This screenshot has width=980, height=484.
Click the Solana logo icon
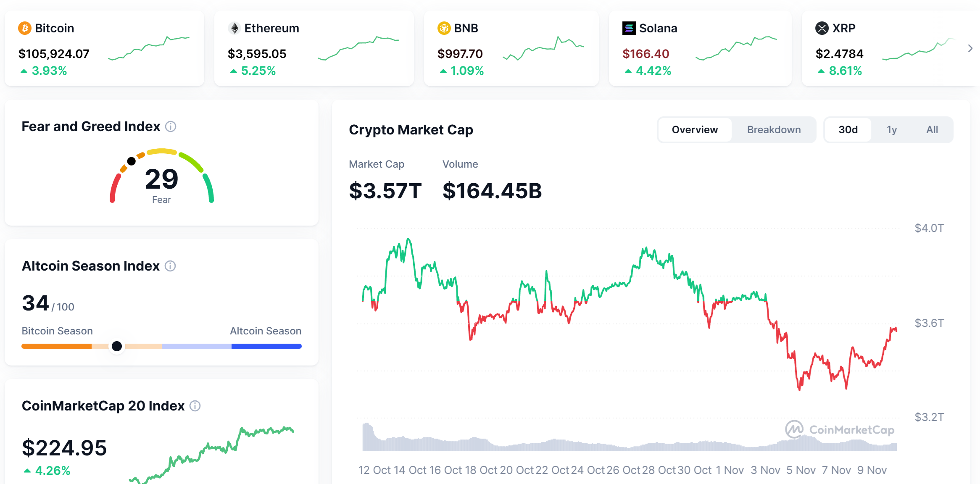click(629, 28)
